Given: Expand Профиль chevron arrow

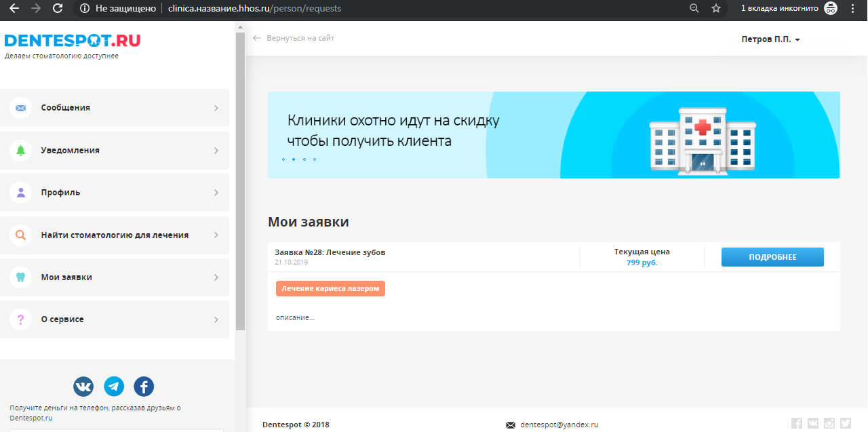Looking at the screenshot, I should 216,193.
